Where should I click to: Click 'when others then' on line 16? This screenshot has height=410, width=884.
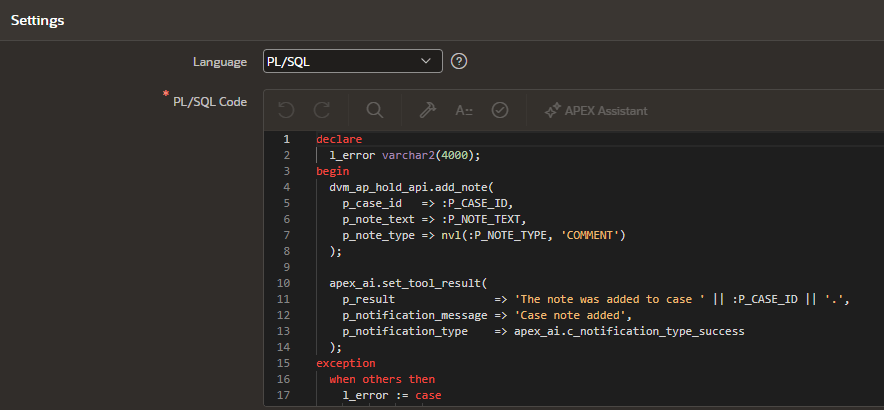tap(382, 379)
